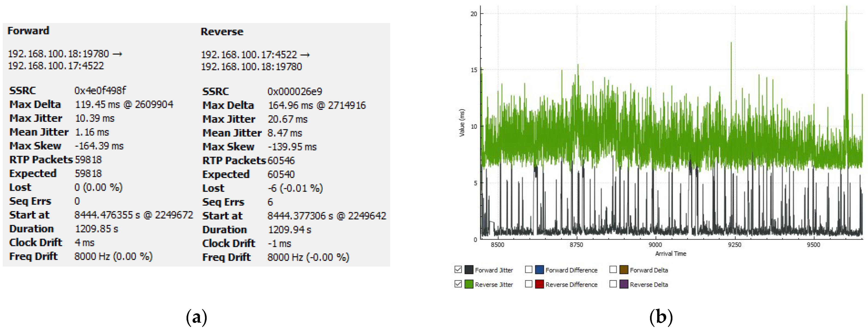Click the Value (ms) axis label

coord(462,123)
